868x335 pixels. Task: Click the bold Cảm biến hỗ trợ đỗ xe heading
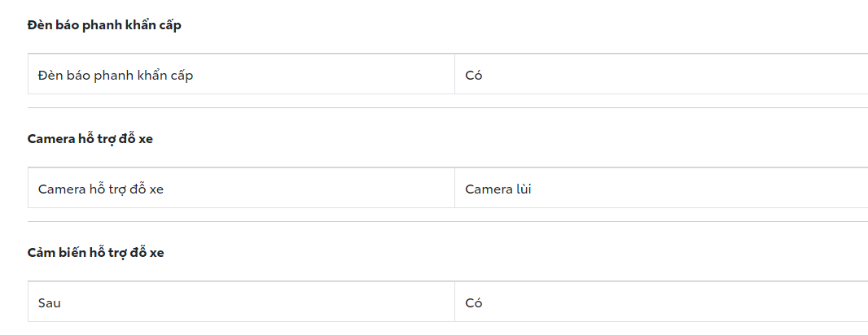click(x=96, y=253)
